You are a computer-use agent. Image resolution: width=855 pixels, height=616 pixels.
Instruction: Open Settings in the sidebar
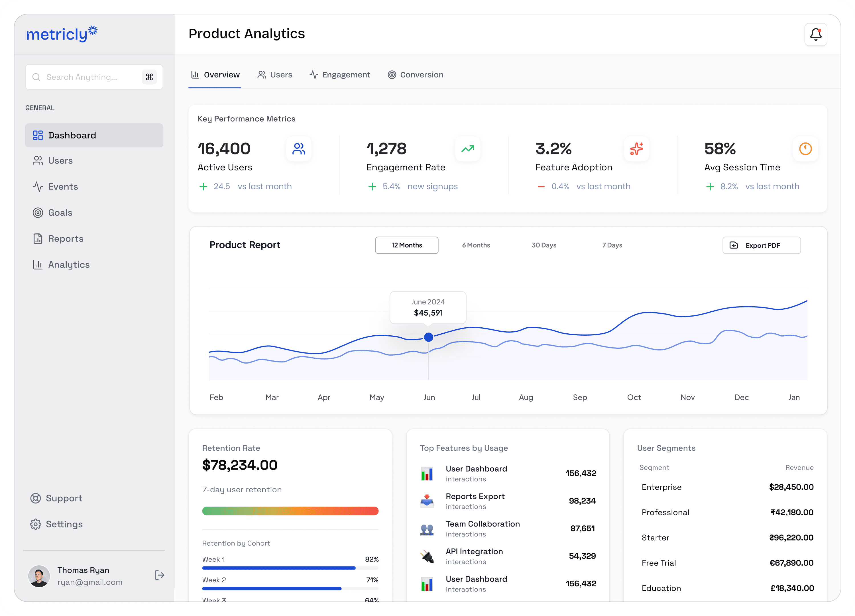64,524
